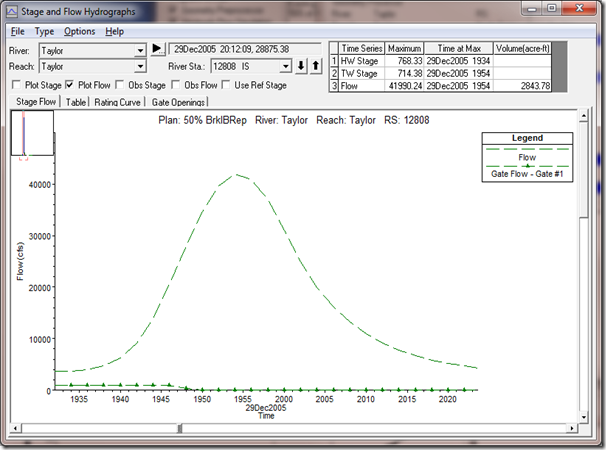Click the down arrow river station button
Image resolution: width=606 pixels, height=450 pixels.
click(x=302, y=66)
